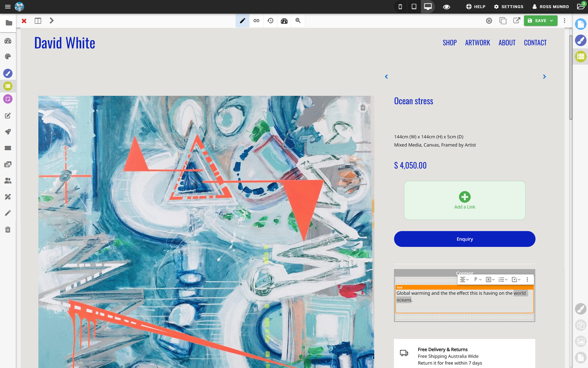Click the version History icon in top toolbar

(270, 21)
